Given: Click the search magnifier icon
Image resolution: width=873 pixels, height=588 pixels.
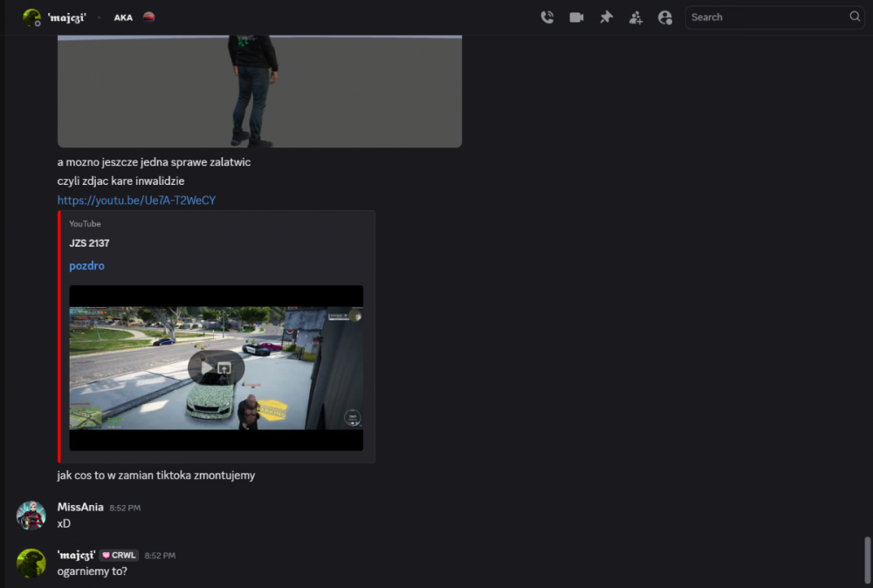Looking at the screenshot, I should [x=855, y=17].
